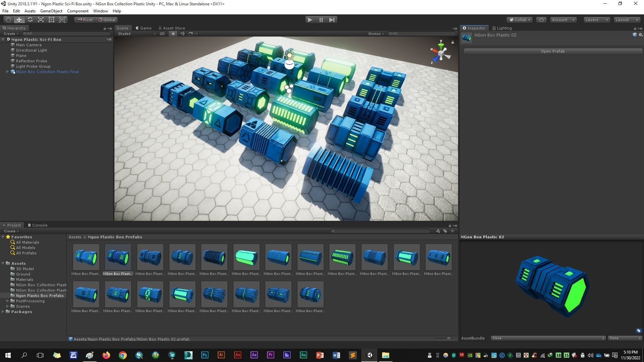Viewport: 644px width, 362px height.
Task: Open the Shaded draw mode dropdown
Action: click(x=136, y=34)
